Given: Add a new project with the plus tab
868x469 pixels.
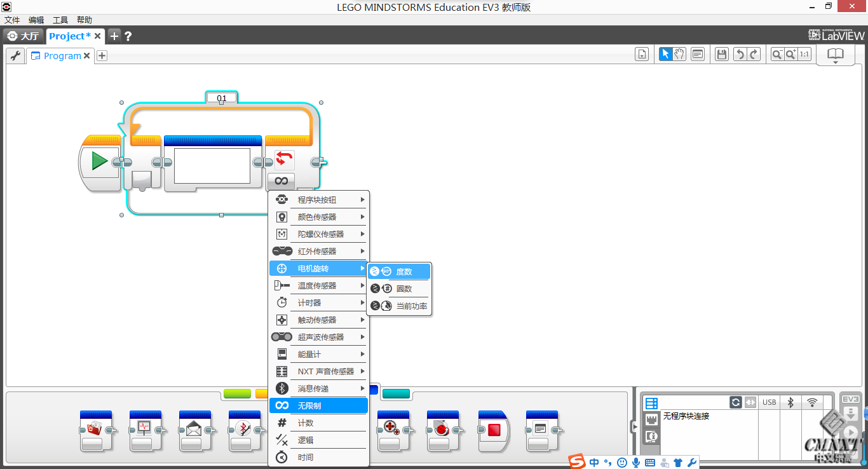Looking at the screenshot, I should point(114,36).
